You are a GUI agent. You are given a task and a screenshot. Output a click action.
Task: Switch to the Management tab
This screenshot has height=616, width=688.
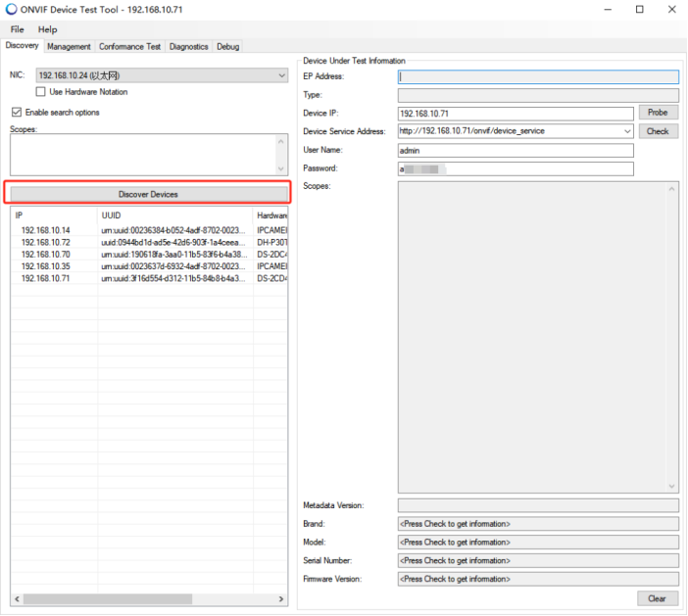(x=69, y=46)
